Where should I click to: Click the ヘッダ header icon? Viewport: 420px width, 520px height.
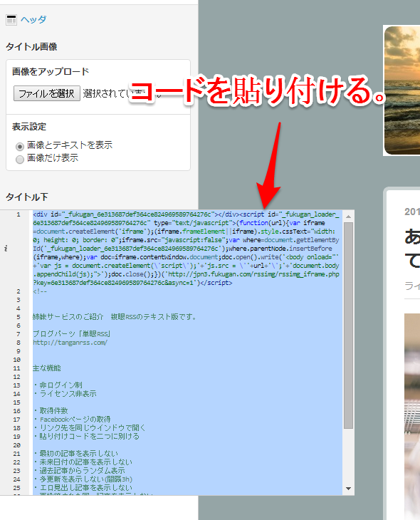[11, 20]
